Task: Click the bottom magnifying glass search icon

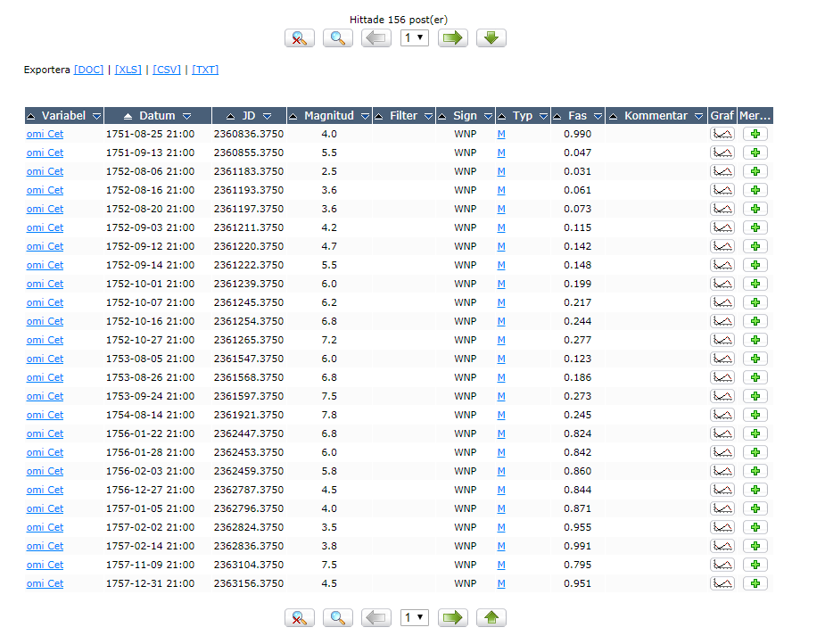Action: coord(338,617)
